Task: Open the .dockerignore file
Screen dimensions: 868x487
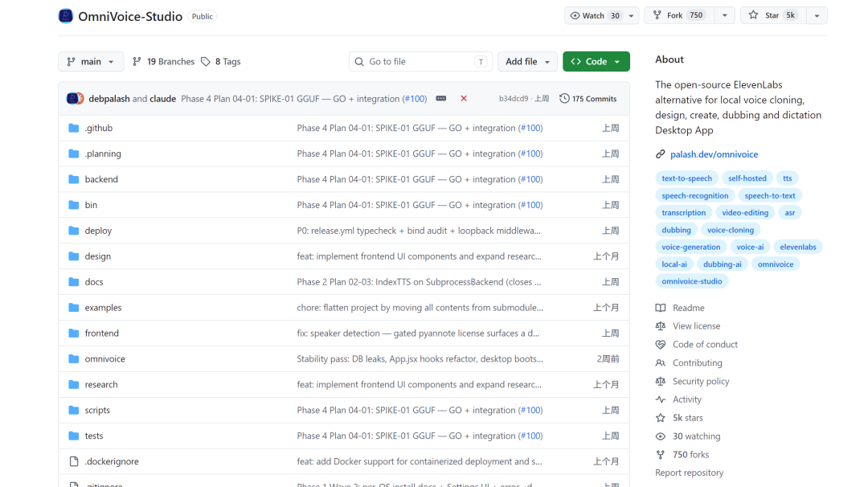Action: click(112, 461)
